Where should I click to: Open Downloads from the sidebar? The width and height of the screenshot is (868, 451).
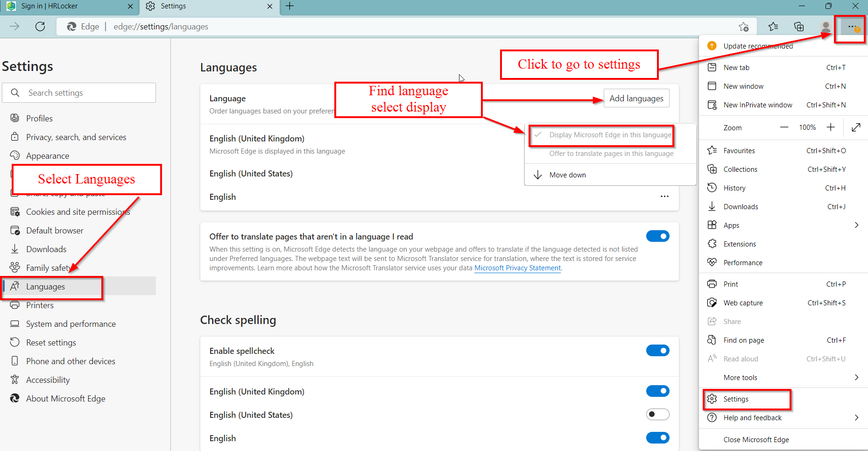45,249
